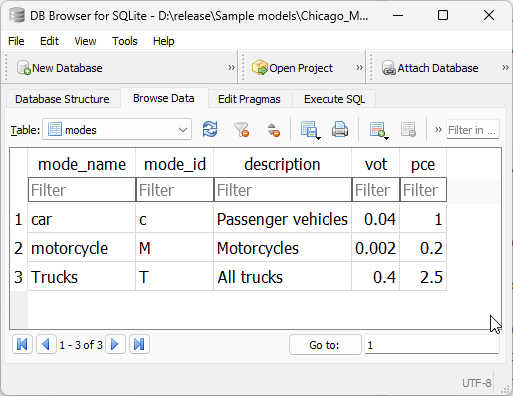This screenshot has width=513, height=396.
Task: Click the Attach Database toolbar button
Action: pyautogui.click(x=430, y=68)
